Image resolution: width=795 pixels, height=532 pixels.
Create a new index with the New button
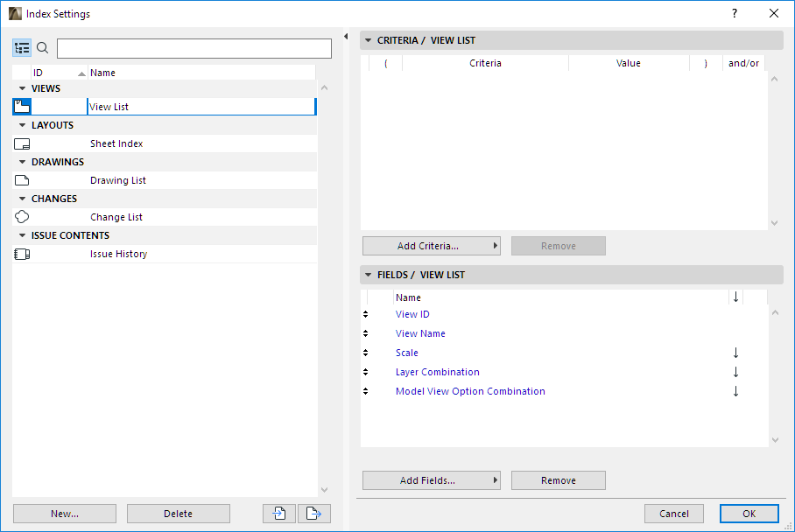point(64,514)
